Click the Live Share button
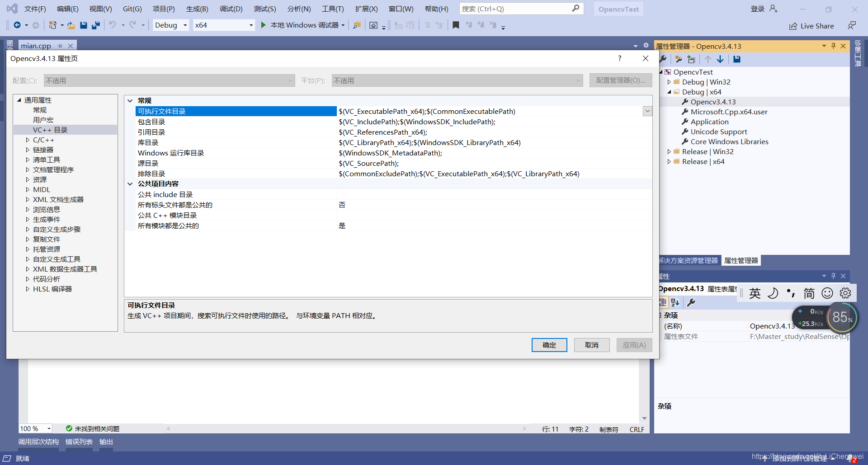Screen dimensions: 868x465 coord(811,26)
